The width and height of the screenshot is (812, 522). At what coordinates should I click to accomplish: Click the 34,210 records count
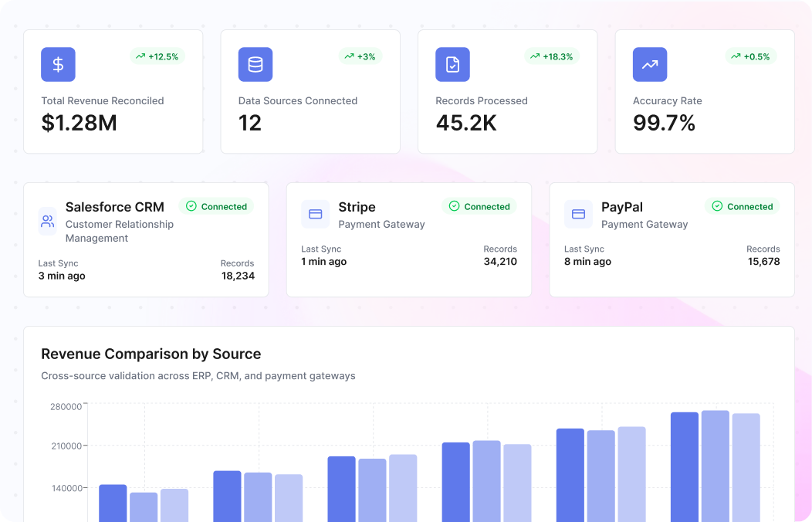coord(500,262)
